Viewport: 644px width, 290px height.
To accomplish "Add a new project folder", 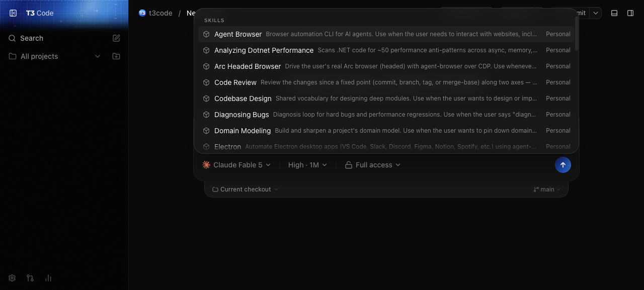I will 116,56.
